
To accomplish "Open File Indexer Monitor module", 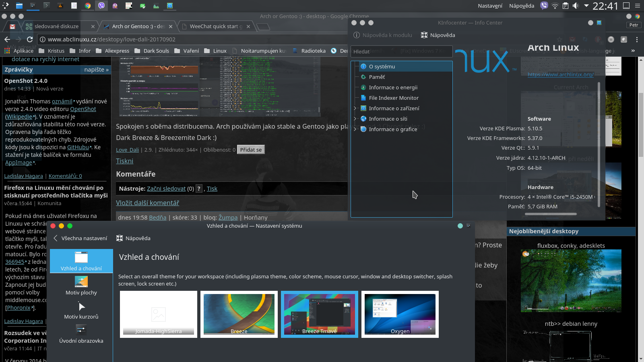I will [389, 98].
